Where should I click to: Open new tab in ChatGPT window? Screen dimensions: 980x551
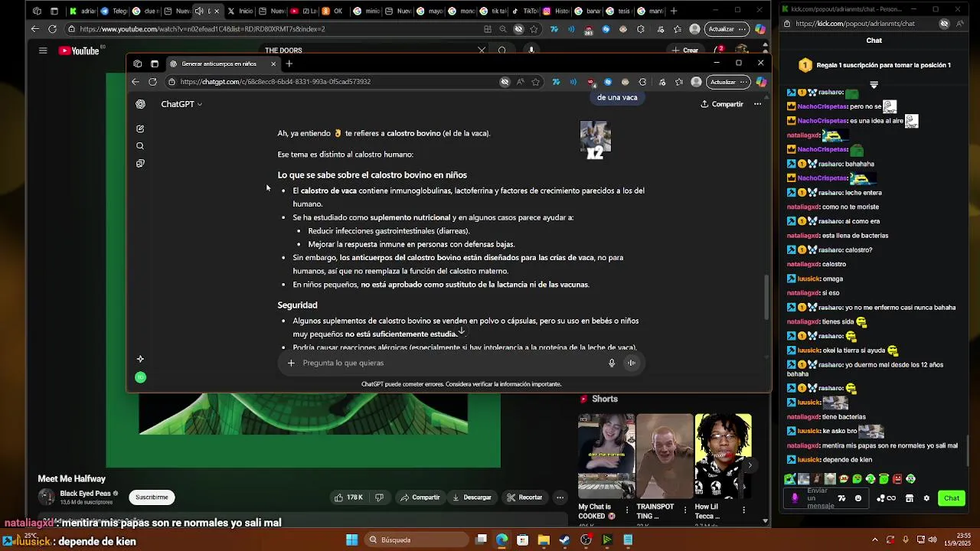(289, 64)
